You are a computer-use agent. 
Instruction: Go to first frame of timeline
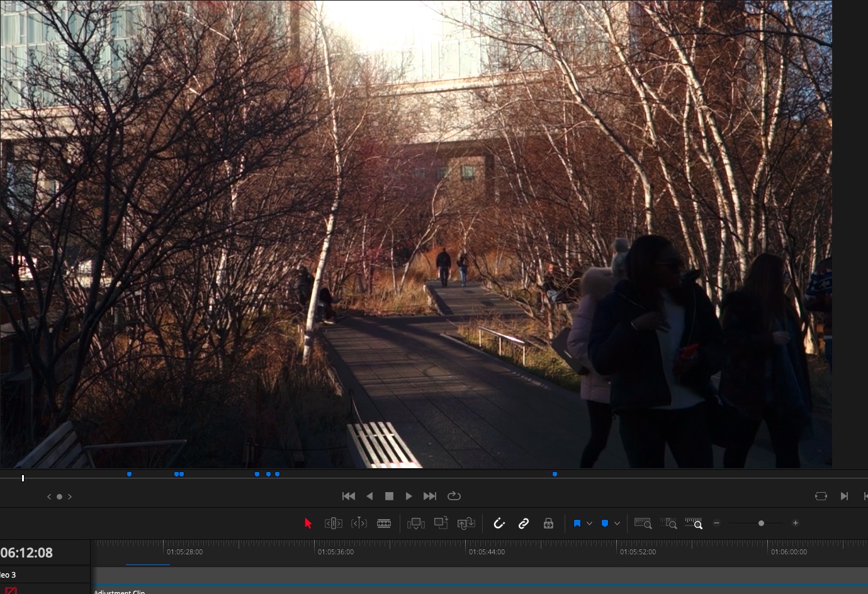(x=348, y=496)
